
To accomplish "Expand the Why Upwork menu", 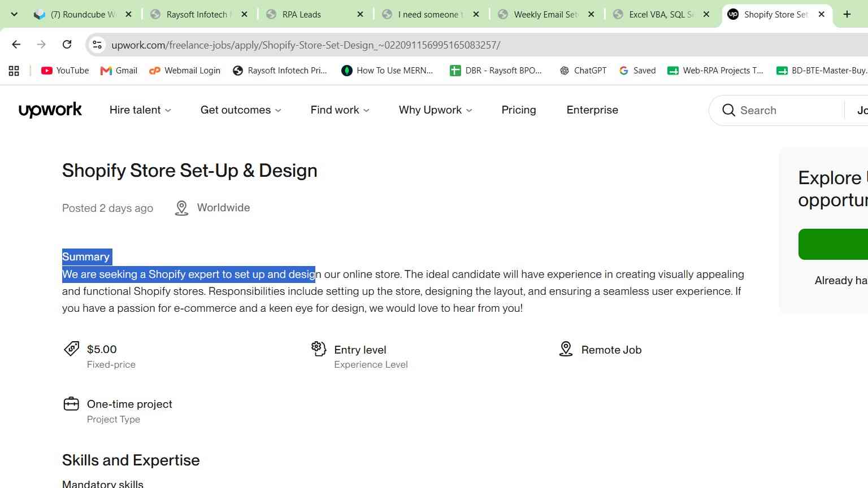I will pyautogui.click(x=435, y=110).
